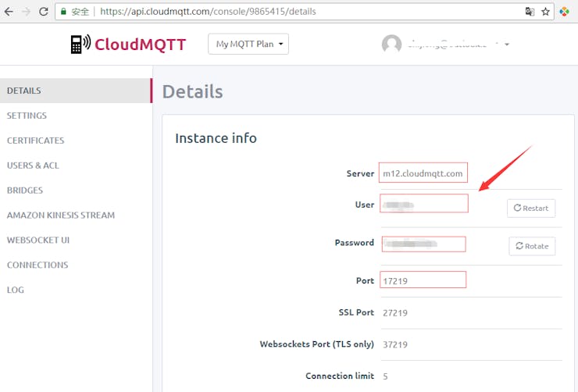
Task: Click the browser back arrow
Action: click(x=9, y=12)
